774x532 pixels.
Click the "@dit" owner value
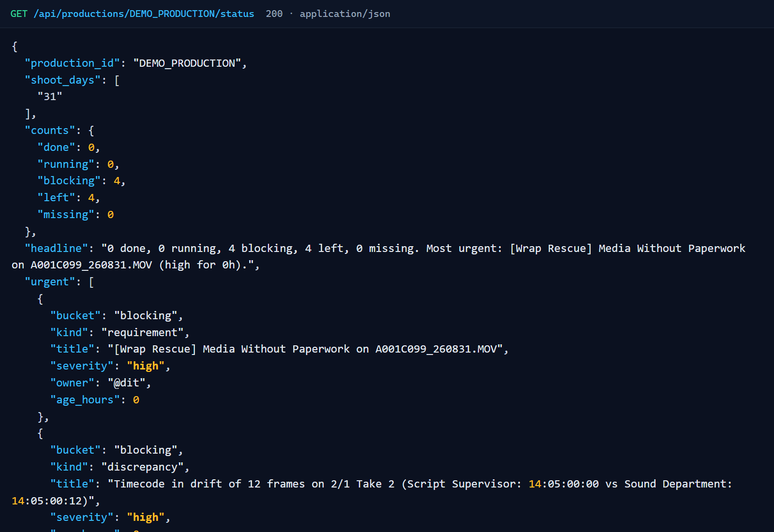coord(126,383)
